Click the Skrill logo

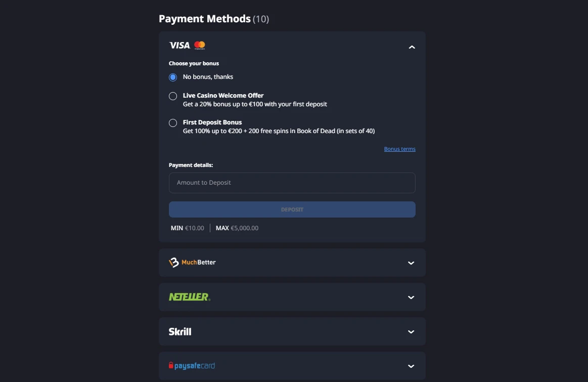coord(180,332)
